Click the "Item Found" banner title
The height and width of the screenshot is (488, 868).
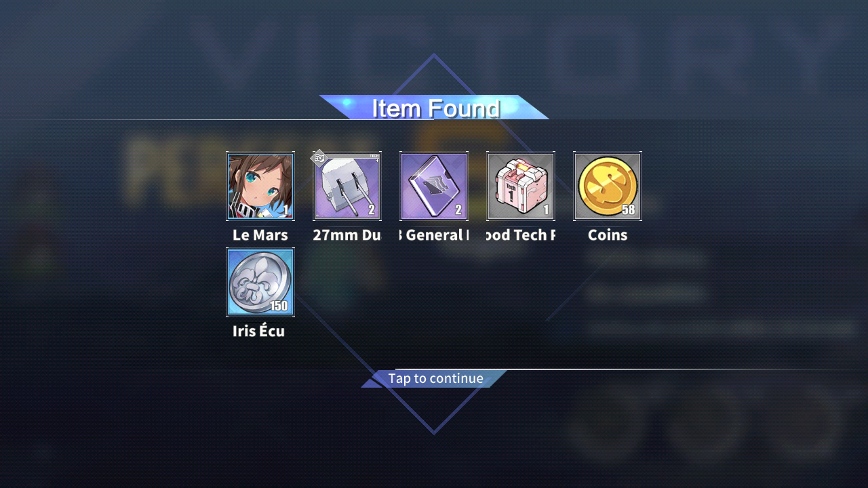[x=436, y=108]
